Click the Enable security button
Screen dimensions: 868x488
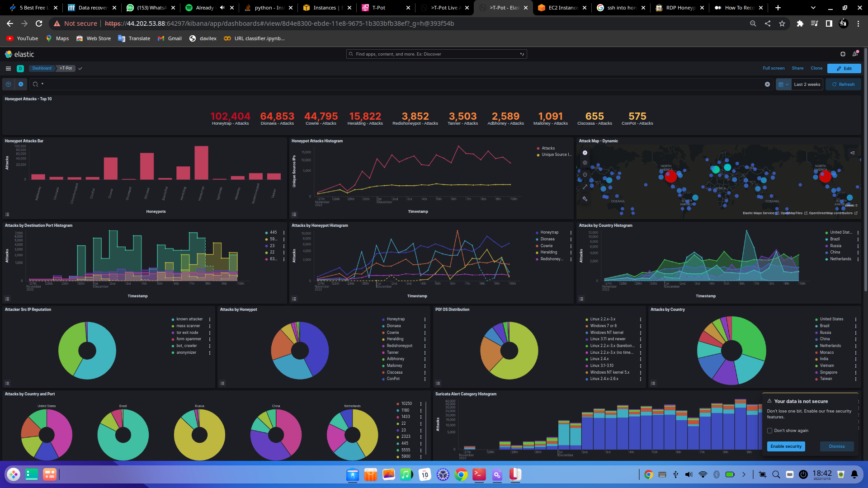[786, 446]
